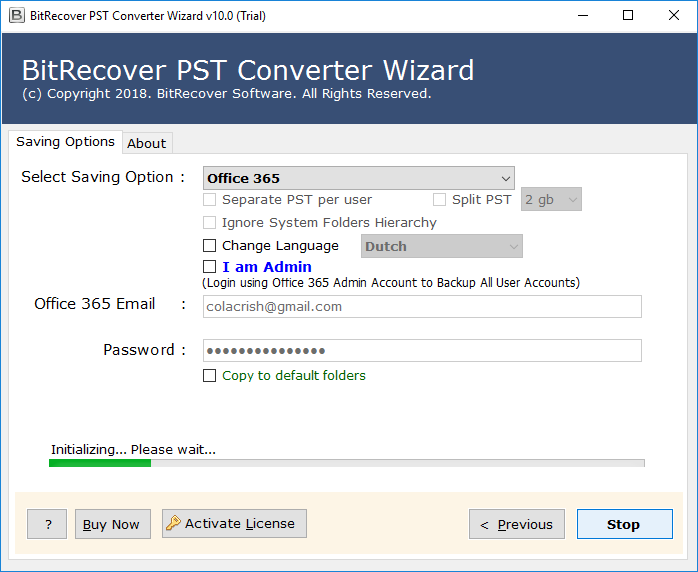Image resolution: width=698 pixels, height=572 pixels.
Task: Open the About tab
Action: [x=147, y=143]
